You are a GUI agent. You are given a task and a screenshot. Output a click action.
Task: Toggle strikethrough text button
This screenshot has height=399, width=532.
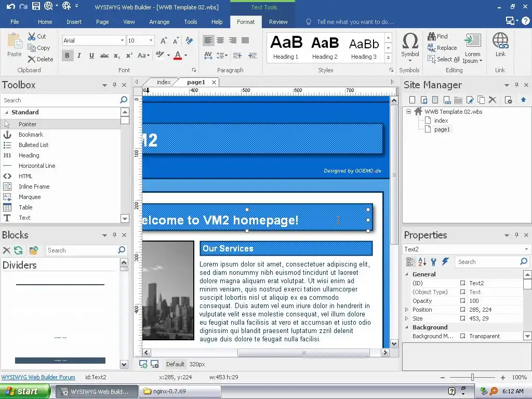click(x=104, y=55)
